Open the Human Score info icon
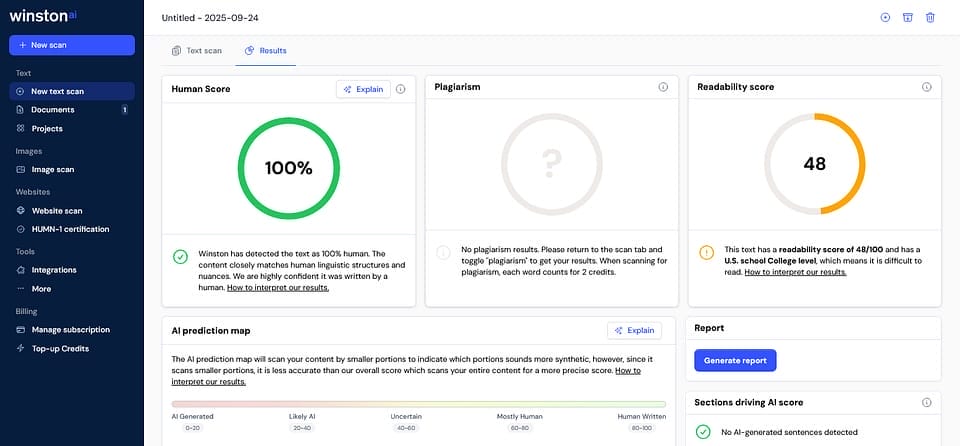The image size is (960, 446). [400, 89]
